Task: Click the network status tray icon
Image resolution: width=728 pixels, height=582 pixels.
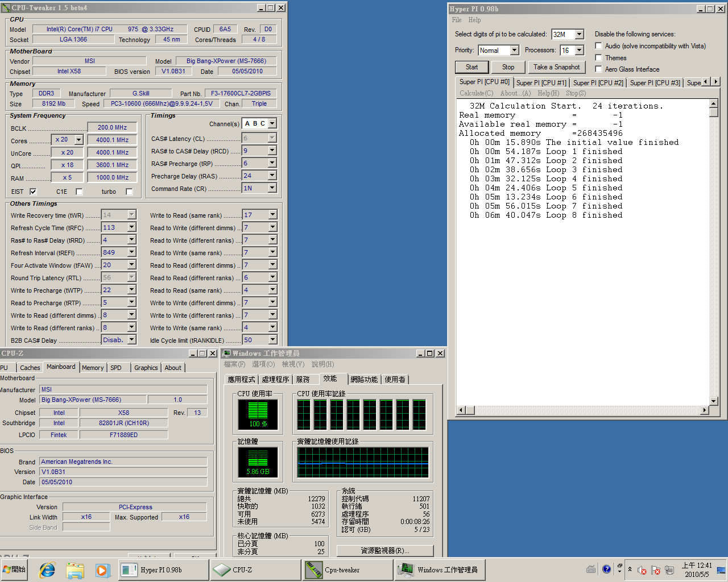Action: [669, 570]
